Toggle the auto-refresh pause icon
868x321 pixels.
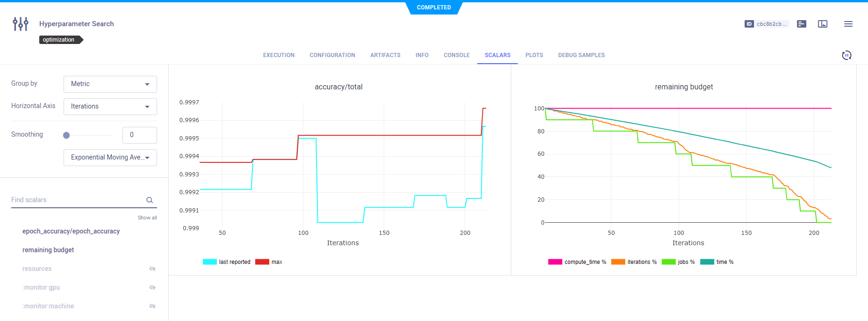coord(846,55)
